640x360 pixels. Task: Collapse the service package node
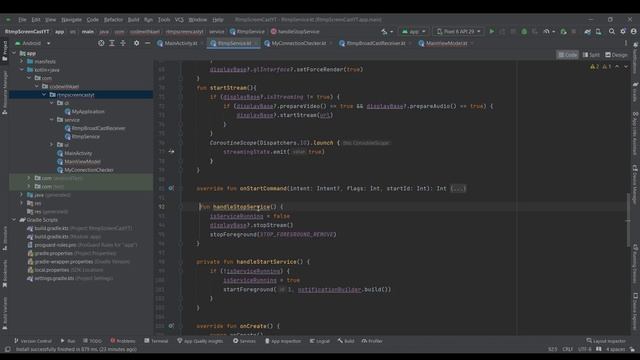(51, 120)
